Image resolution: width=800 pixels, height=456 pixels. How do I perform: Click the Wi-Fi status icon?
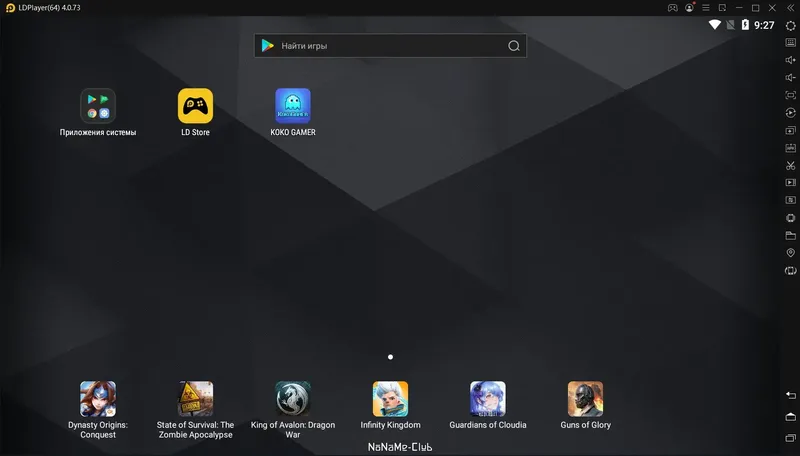click(x=715, y=24)
